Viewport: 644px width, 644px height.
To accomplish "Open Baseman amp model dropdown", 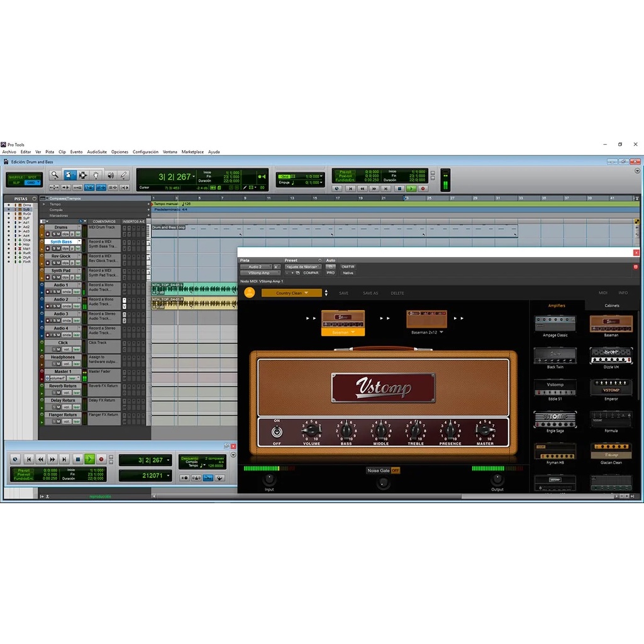I will pyautogui.click(x=343, y=332).
